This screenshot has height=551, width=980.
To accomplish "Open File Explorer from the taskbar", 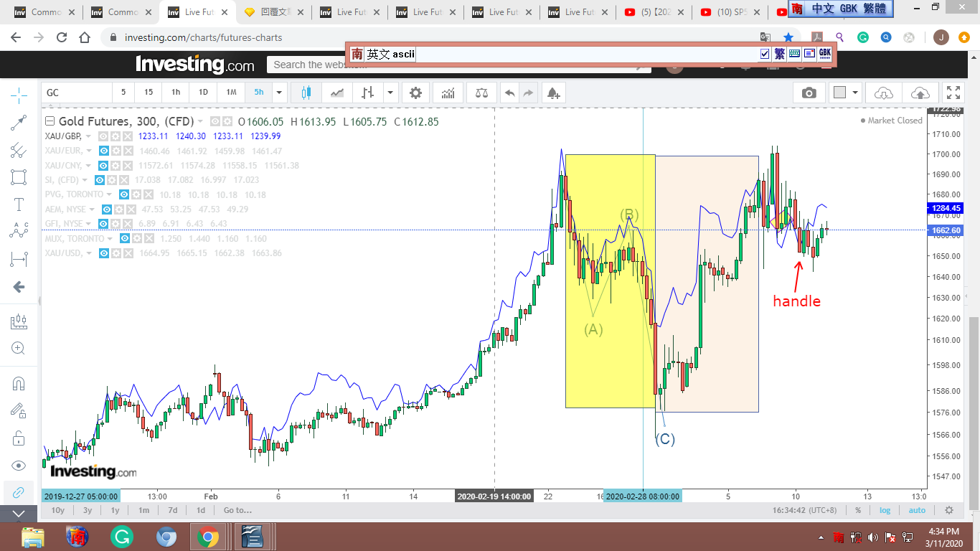I will (x=33, y=537).
